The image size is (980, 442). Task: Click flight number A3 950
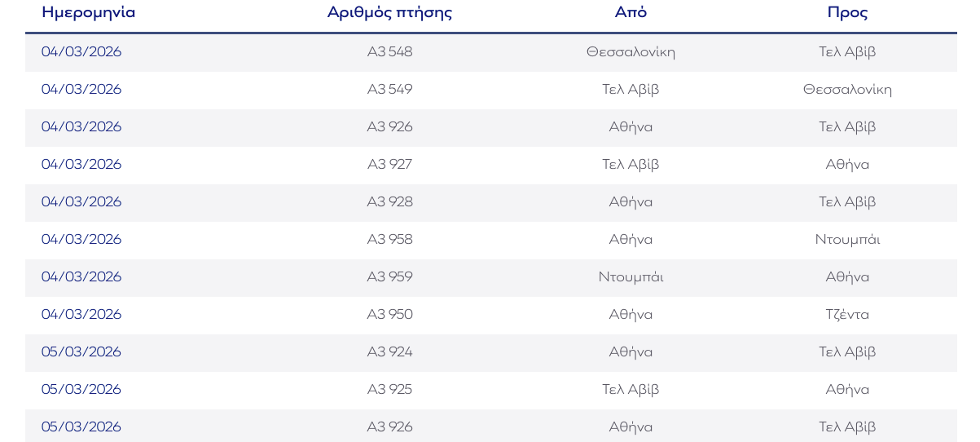(389, 315)
